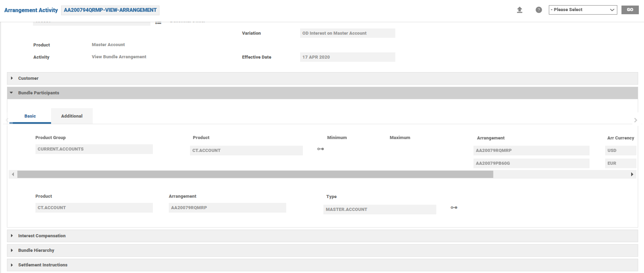This screenshot has width=644, height=273.
Task: Click the right chevron beside the tab strip
Action: tap(635, 120)
